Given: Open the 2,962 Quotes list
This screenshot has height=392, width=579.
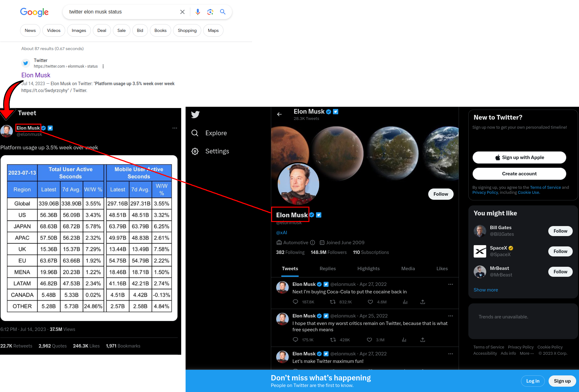Looking at the screenshot, I should pyautogui.click(x=53, y=346).
